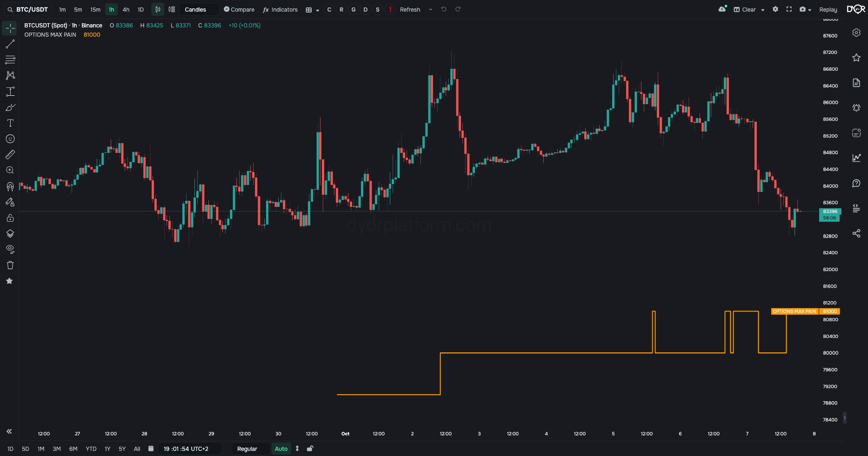This screenshot has width=868, height=456.
Task: Toggle magnet mode for drawings
Action: (10, 186)
